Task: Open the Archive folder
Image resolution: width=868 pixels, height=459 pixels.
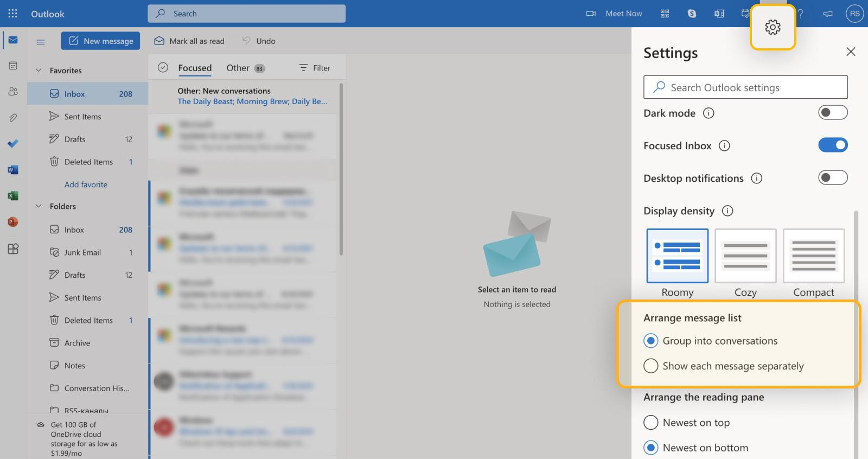Action: pyautogui.click(x=87, y=343)
